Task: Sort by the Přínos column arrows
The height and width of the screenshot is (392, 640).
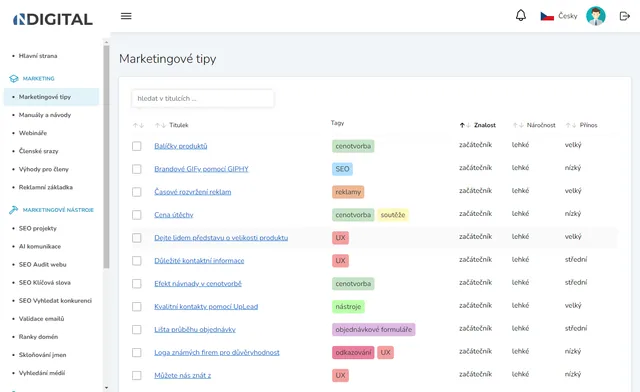Action: (571, 125)
